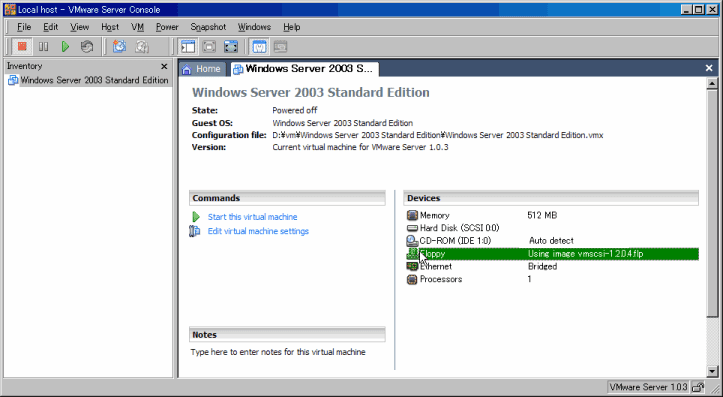This screenshot has height=397, width=723.
Task: Click the Devices section header
Action: (x=551, y=198)
